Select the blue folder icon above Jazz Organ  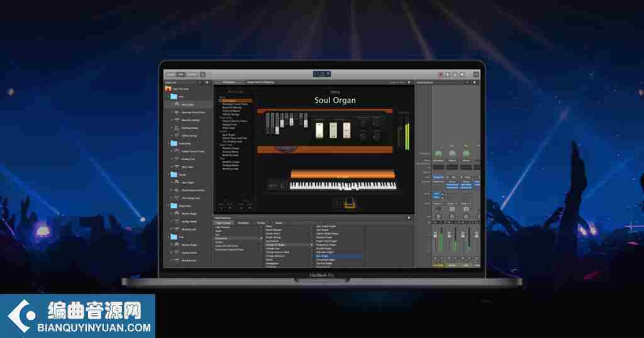(174, 175)
